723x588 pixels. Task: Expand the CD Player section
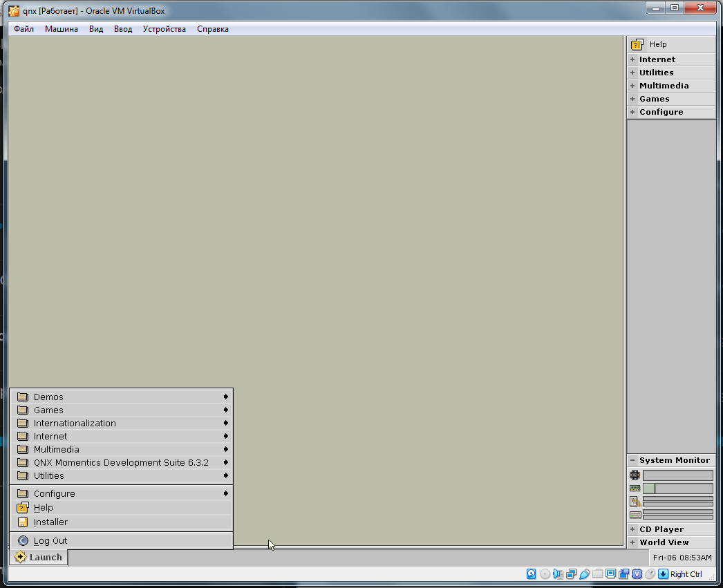point(671,529)
